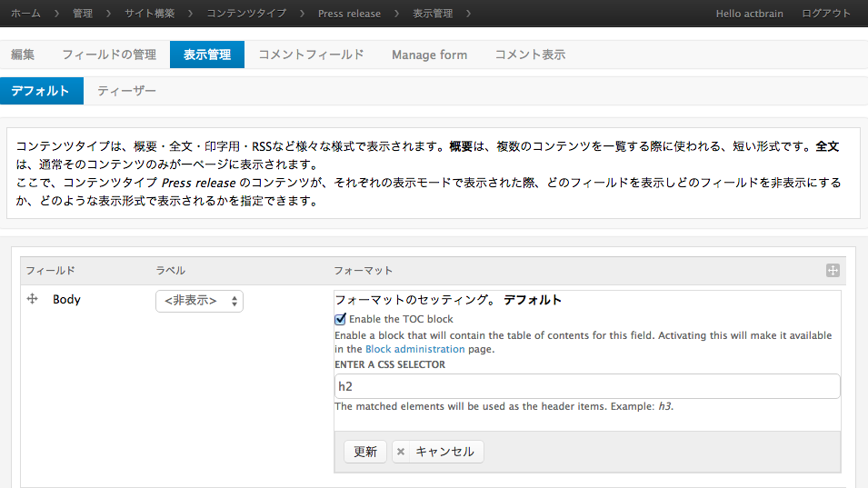Select the コメントフィールド tab

coord(311,55)
